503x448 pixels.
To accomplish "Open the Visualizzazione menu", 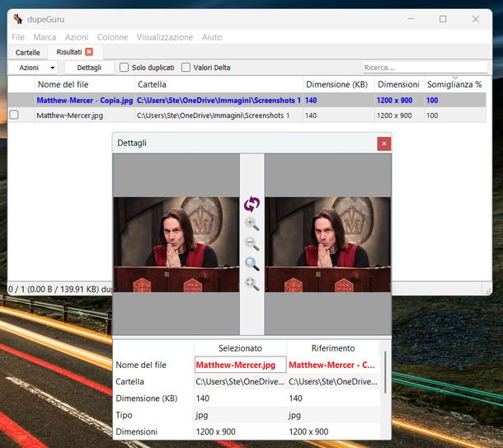I will click(x=164, y=37).
